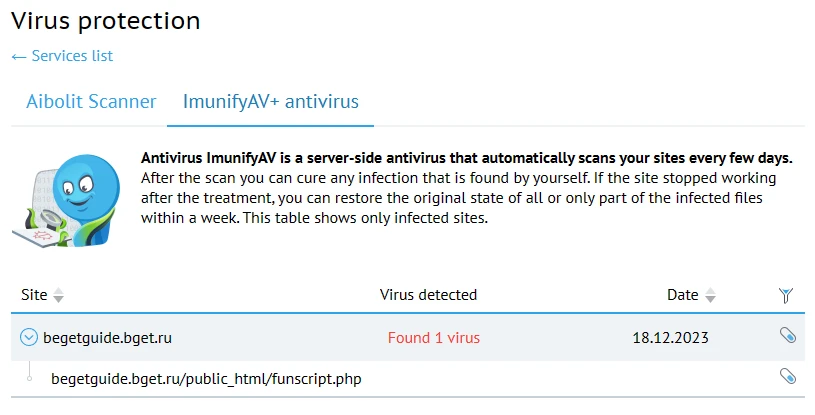The height and width of the screenshot is (415, 815).
Task: Click the Date column header label
Action: point(682,295)
